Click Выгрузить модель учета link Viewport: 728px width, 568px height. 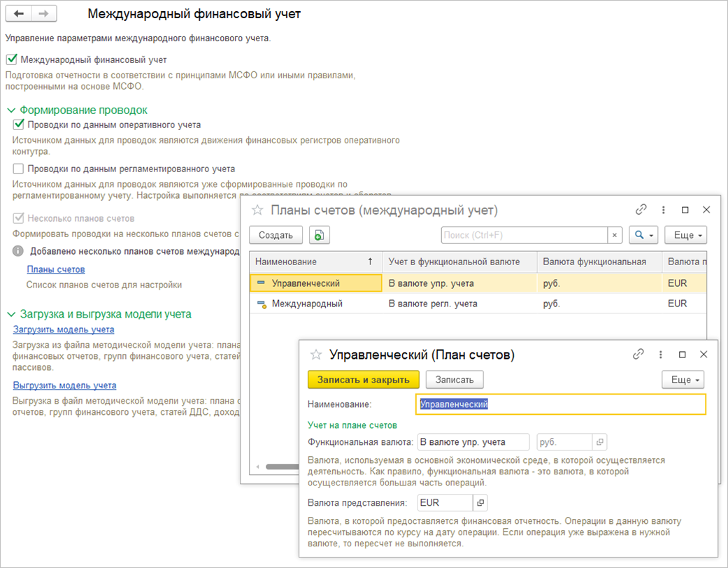[x=64, y=385]
